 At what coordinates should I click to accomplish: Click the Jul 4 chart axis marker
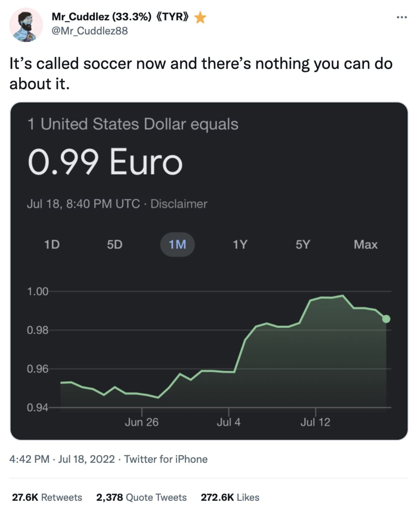(x=229, y=422)
